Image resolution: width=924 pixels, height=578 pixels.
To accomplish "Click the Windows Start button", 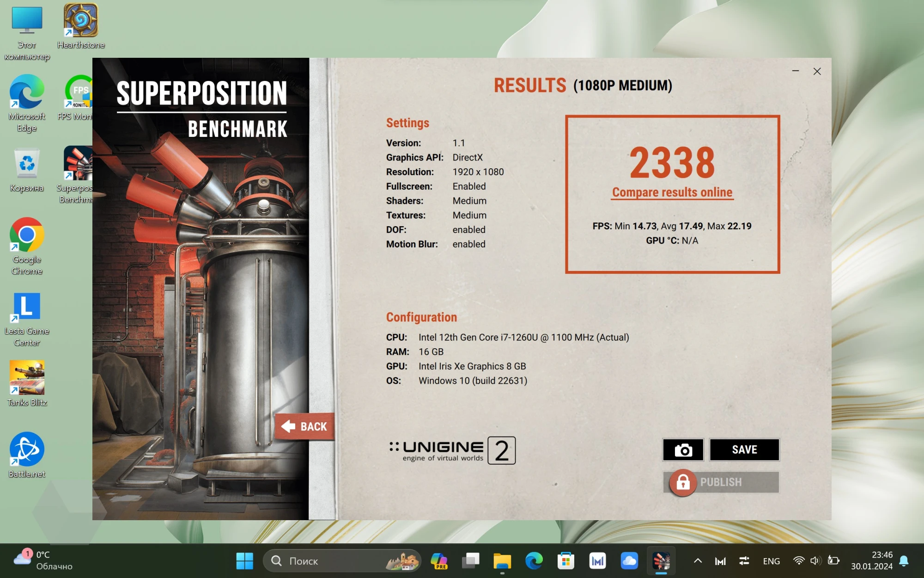I will 244,561.
